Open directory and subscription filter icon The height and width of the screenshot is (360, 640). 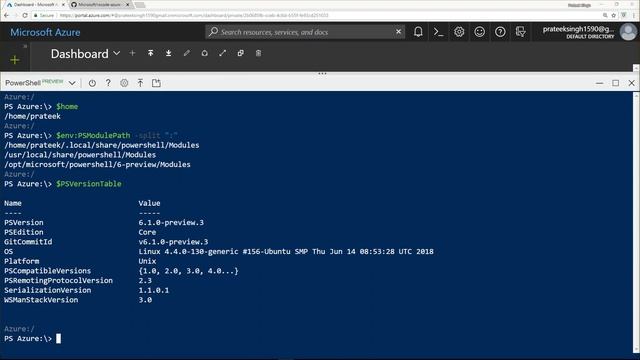520,32
